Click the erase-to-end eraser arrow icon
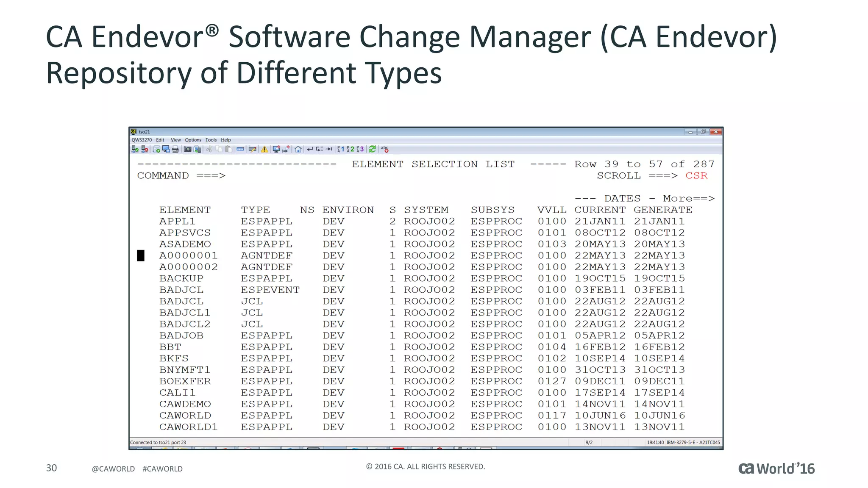 pyautogui.click(x=286, y=149)
